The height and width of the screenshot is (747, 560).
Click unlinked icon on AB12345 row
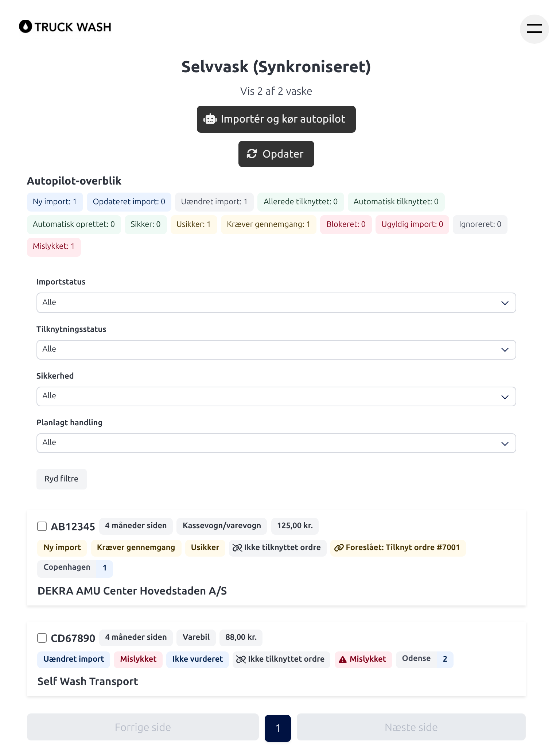(x=237, y=548)
